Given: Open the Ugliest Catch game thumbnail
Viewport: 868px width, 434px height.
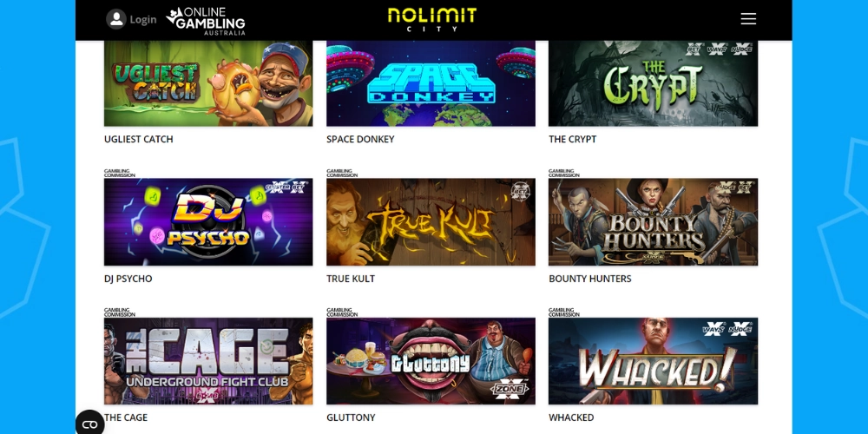Looking at the screenshot, I should pos(208,83).
